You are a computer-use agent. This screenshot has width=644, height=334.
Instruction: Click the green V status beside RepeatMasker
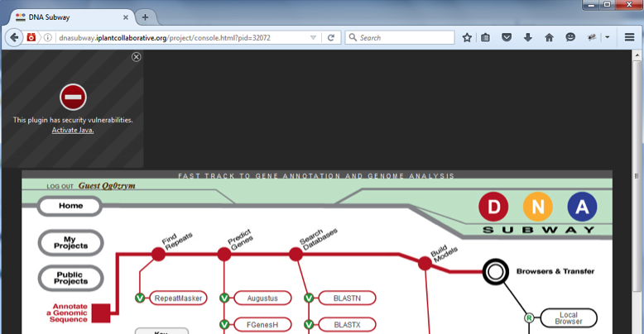pyautogui.click(x=140, y=298)
